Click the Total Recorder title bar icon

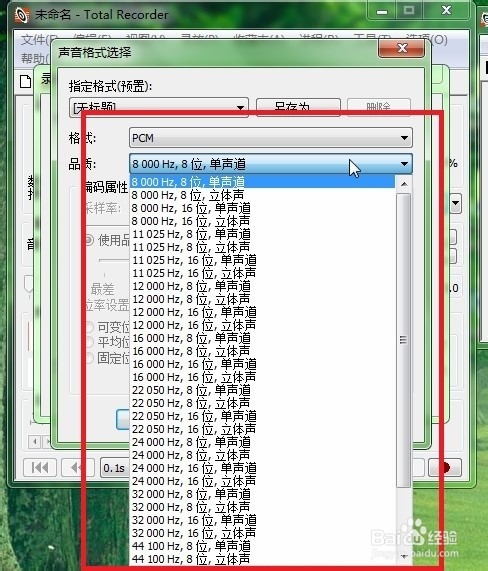22,15
